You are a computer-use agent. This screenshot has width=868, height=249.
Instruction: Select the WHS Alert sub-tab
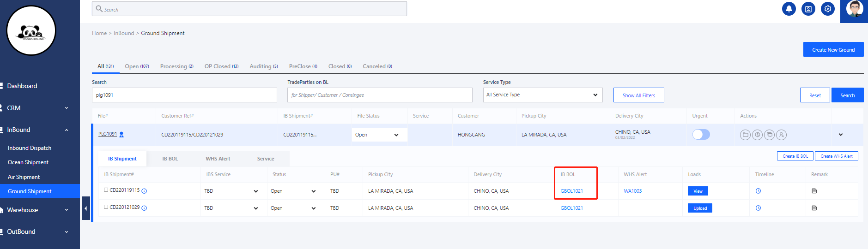coord(218,159)
